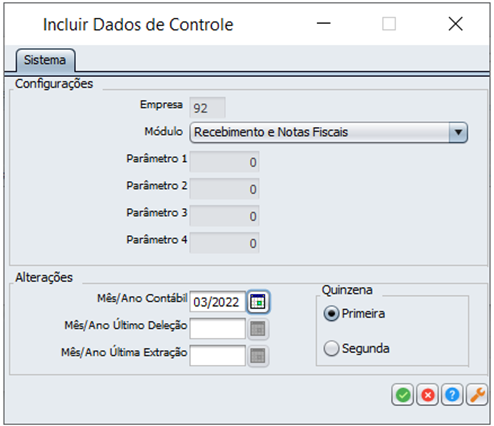
Task: Click the Mês/Ano Contábil field showing 03/2022
Action: coord(217,302)
